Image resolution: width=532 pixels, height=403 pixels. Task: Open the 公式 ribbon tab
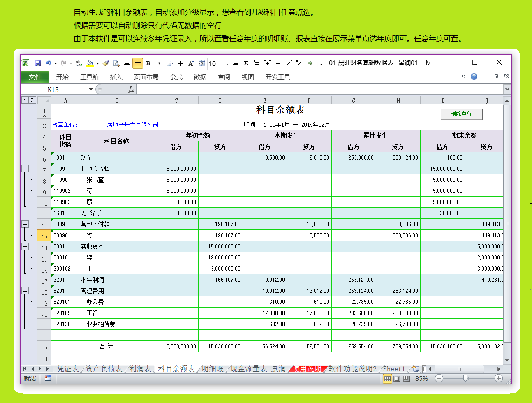pyautogui.click(x=176, y=77)
